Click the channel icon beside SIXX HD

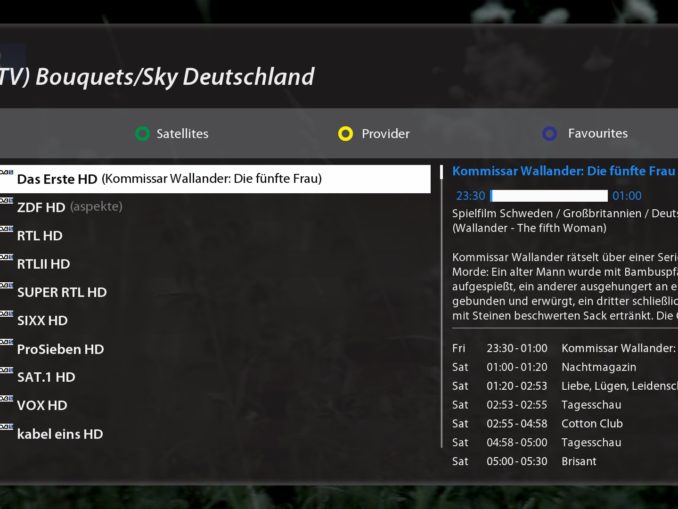click(x=6, y=314)
